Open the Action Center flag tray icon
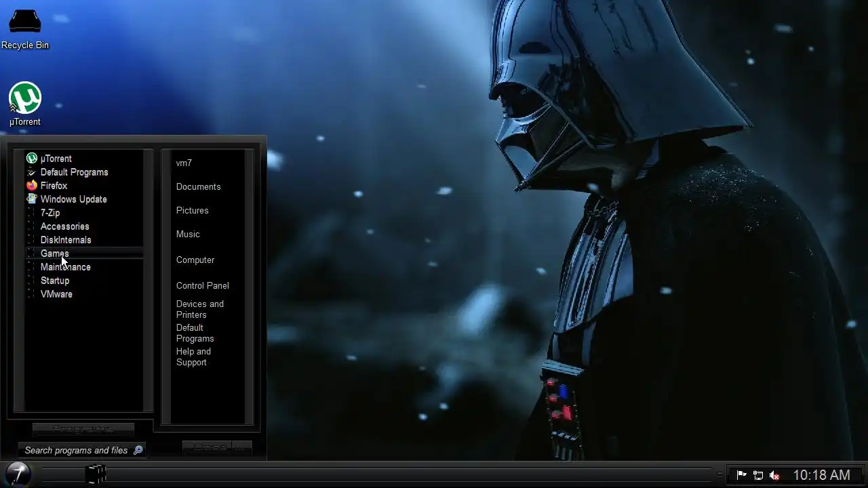The height and width of the screenshot is (488, 868). point(742,475)
